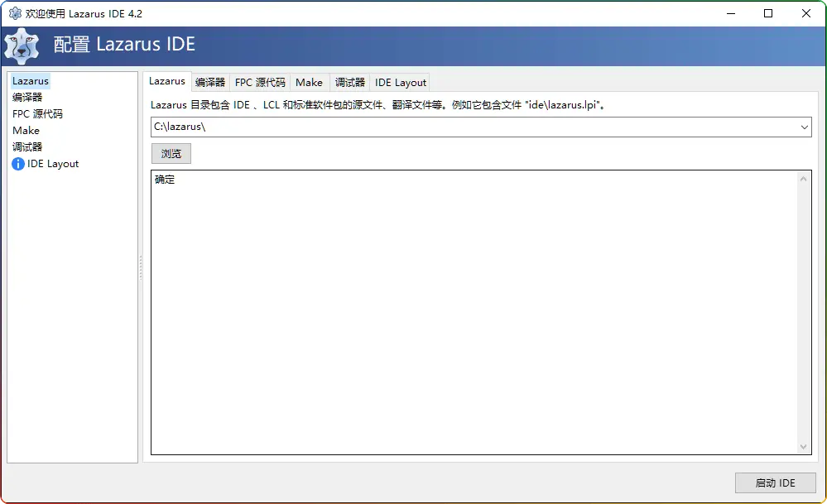This screenshot has height=504, width=827.
Task: Select 编译器 in the left sidebar list
Action: [27, 97]
